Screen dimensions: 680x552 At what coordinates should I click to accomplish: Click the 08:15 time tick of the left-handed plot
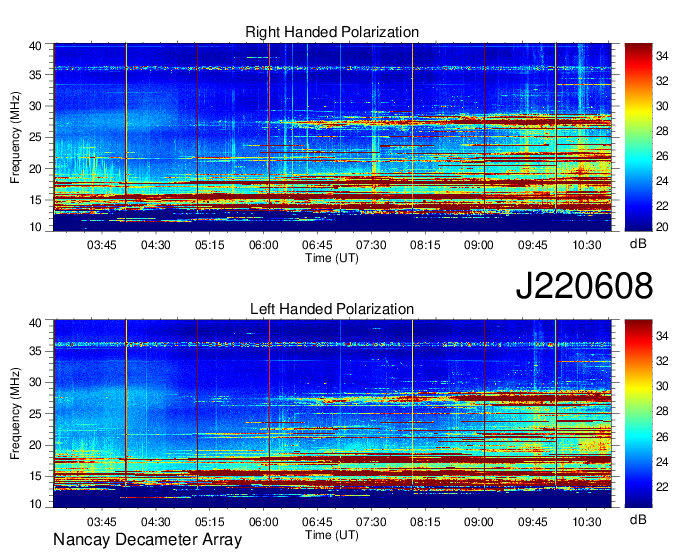(425, 521)
